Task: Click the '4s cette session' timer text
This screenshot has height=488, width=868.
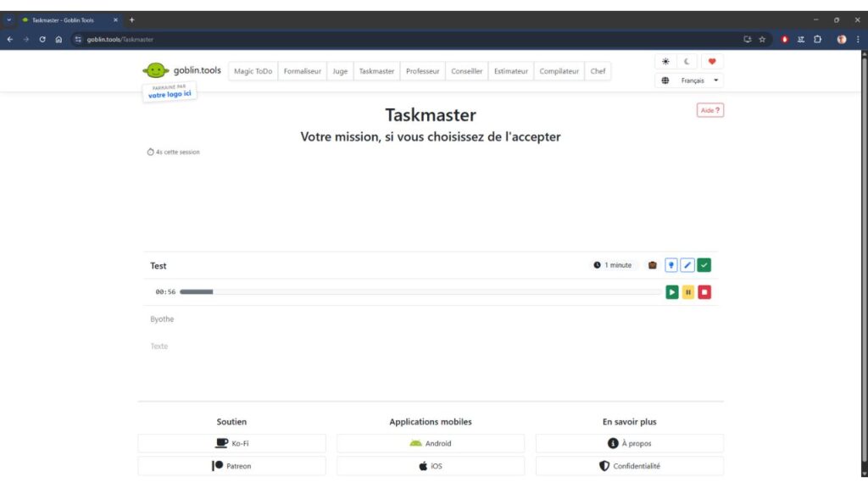Action: click(174, 152)
